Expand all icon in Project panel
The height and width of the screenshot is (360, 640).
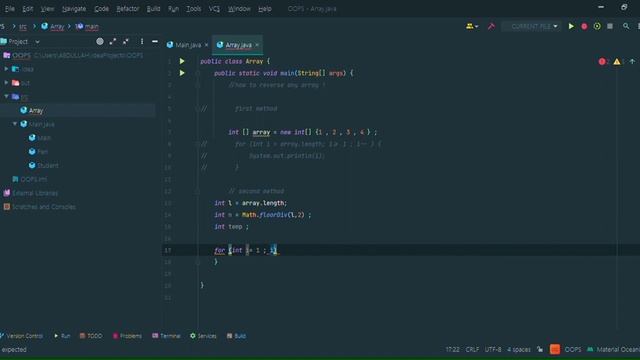click(x=113, y=41)
